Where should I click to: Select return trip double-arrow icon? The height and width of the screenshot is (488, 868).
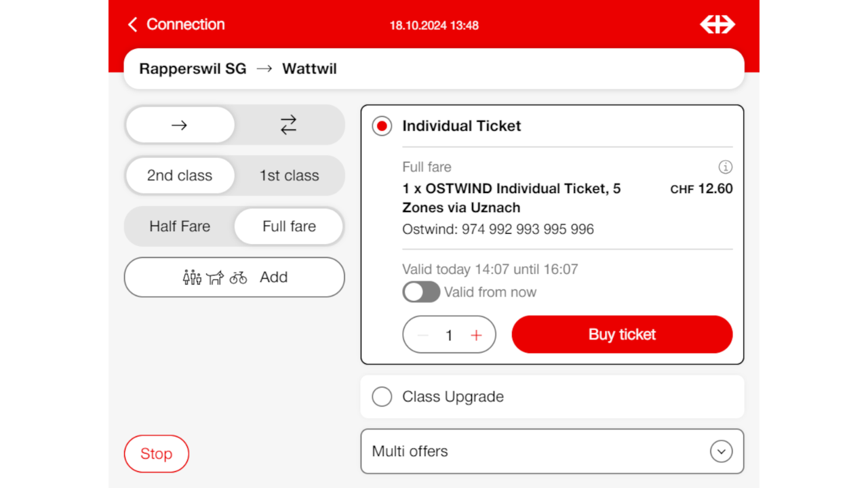(289, 125)
